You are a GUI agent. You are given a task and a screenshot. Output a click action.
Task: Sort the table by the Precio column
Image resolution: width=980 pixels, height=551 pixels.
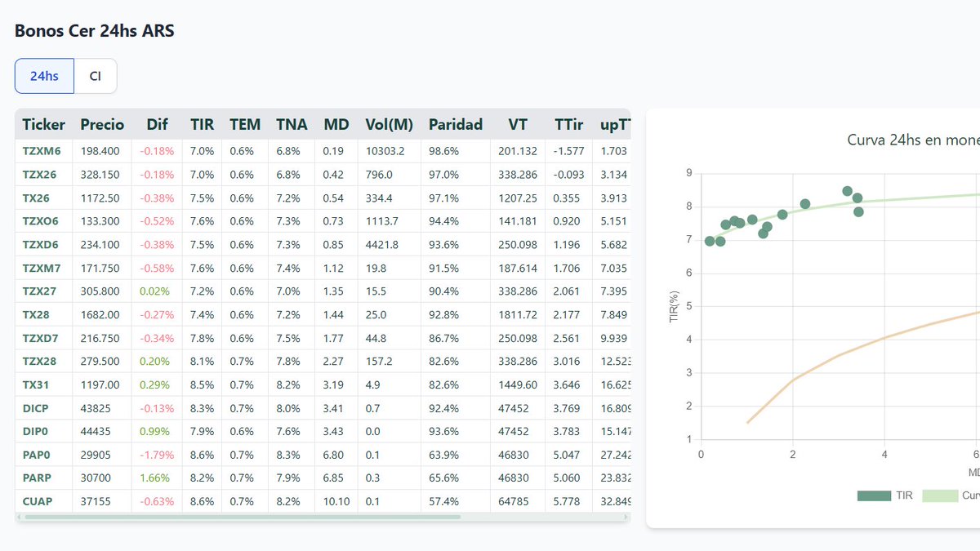(x=101, y=124)
